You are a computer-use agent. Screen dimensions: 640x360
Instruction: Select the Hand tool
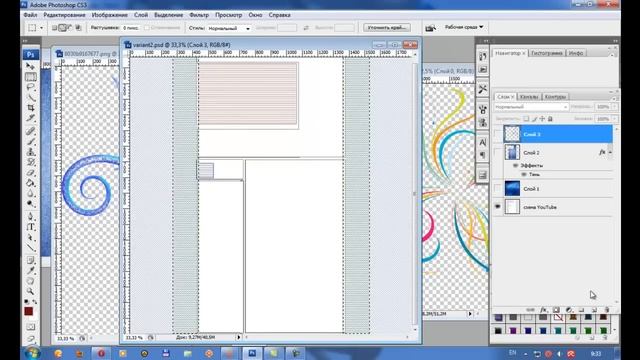click(x=31, y=281)
